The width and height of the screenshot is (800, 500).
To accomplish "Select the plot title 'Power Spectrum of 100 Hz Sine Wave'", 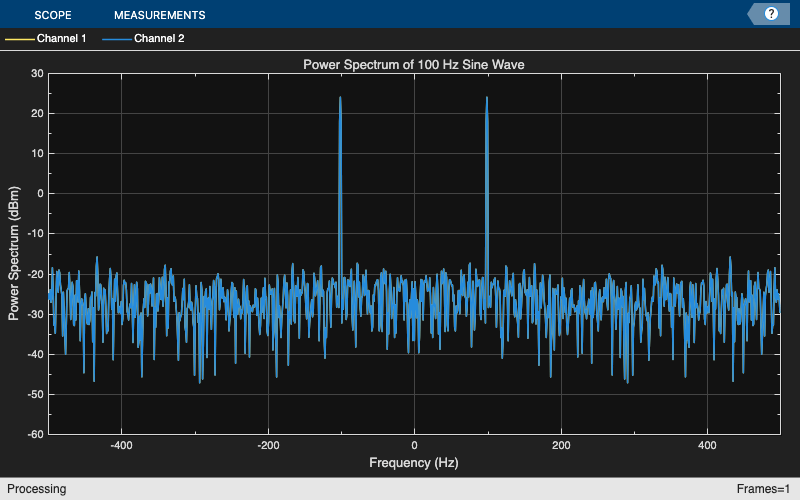I will click(x=414, y=65).
